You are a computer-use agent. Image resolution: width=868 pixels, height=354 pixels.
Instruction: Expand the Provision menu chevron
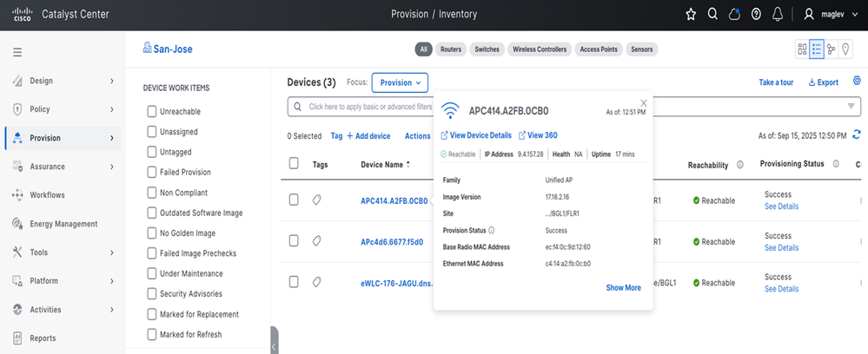(112, 138)
